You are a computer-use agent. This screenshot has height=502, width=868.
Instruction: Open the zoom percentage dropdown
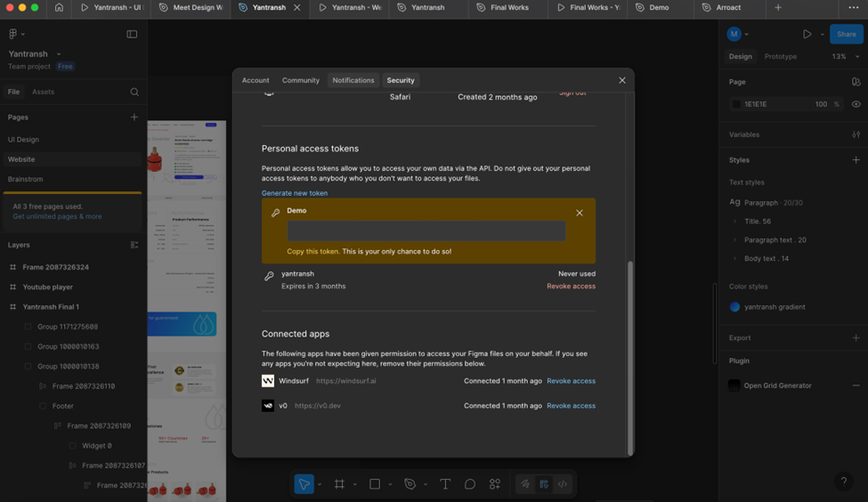tap(846, 56)
